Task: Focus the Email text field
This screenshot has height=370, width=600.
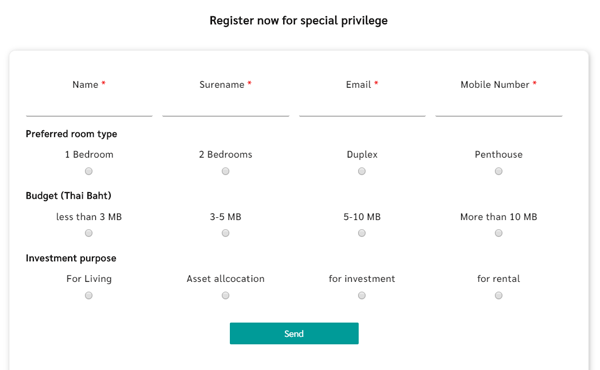Action: click(362, 108)
